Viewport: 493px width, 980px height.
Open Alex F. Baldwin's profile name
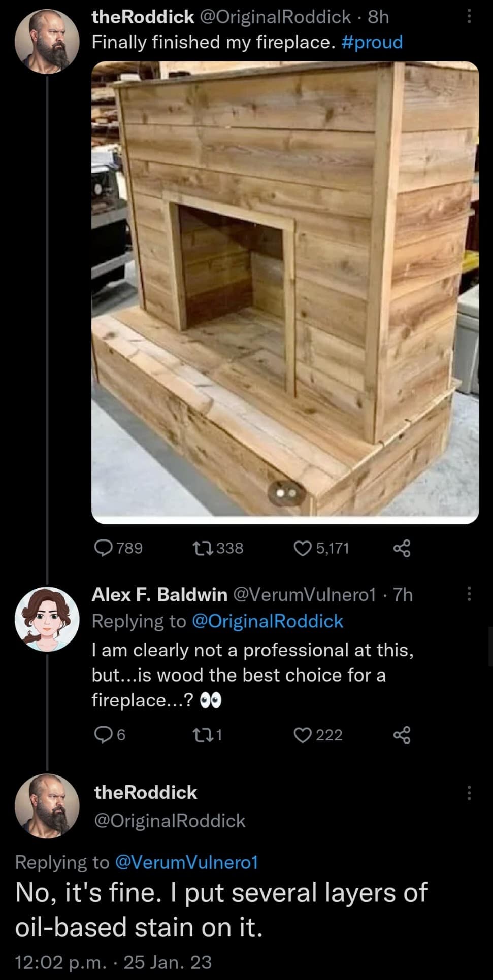click(x=158, y=594)
